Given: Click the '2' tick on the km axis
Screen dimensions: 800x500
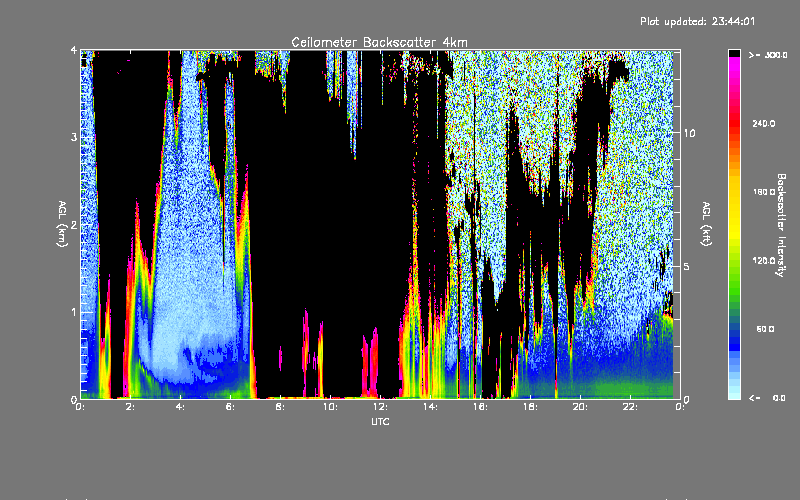Looking at the screenshot, I should point(74,225).
